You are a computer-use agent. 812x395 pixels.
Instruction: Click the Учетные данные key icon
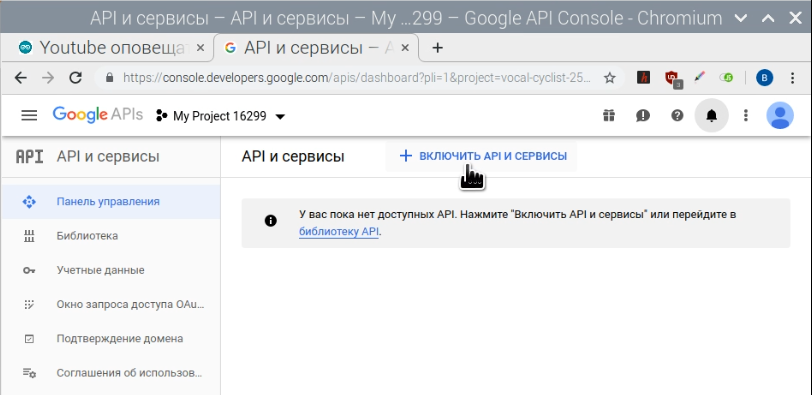(x=29, y=270)
